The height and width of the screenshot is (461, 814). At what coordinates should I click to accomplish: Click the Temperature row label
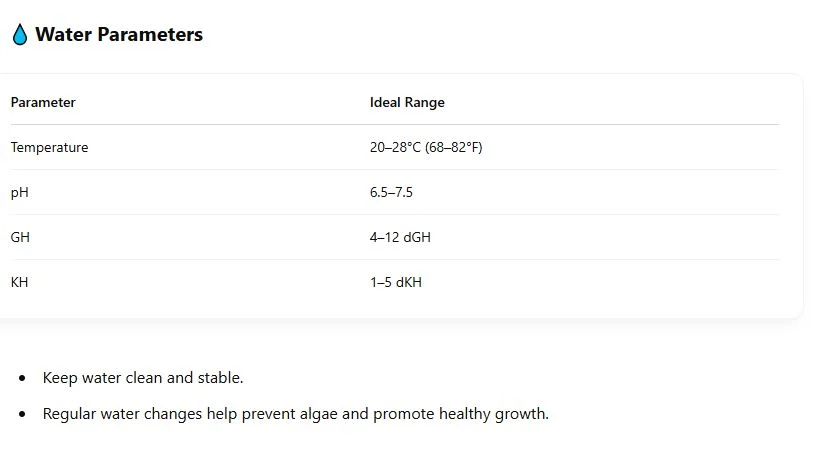(49, 147)
